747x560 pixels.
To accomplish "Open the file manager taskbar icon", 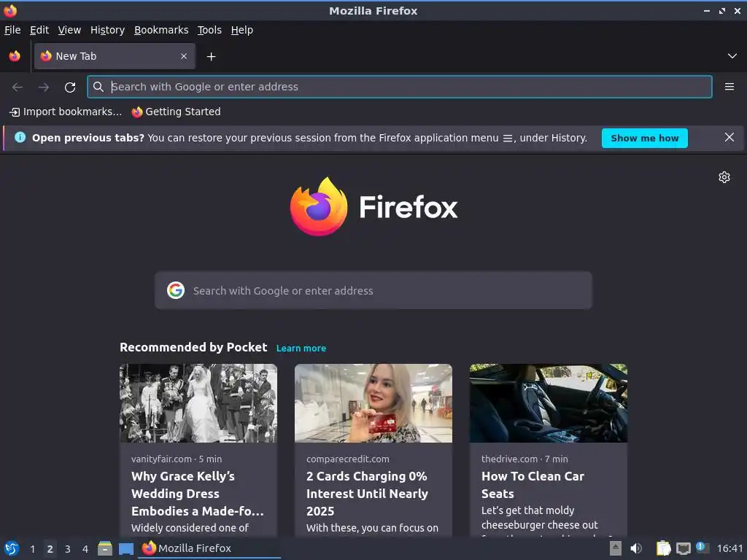I will [105, 548].
